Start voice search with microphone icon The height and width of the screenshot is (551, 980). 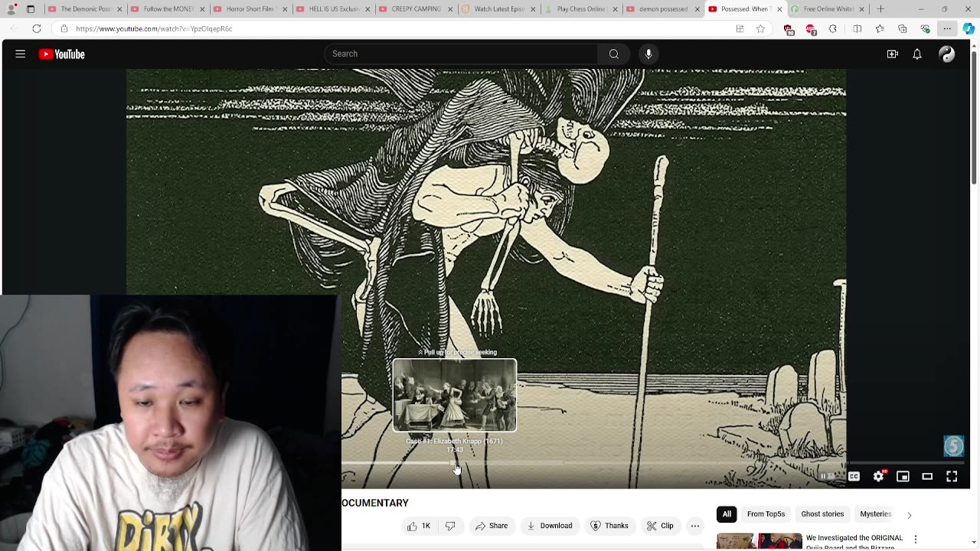pos(648,54)
